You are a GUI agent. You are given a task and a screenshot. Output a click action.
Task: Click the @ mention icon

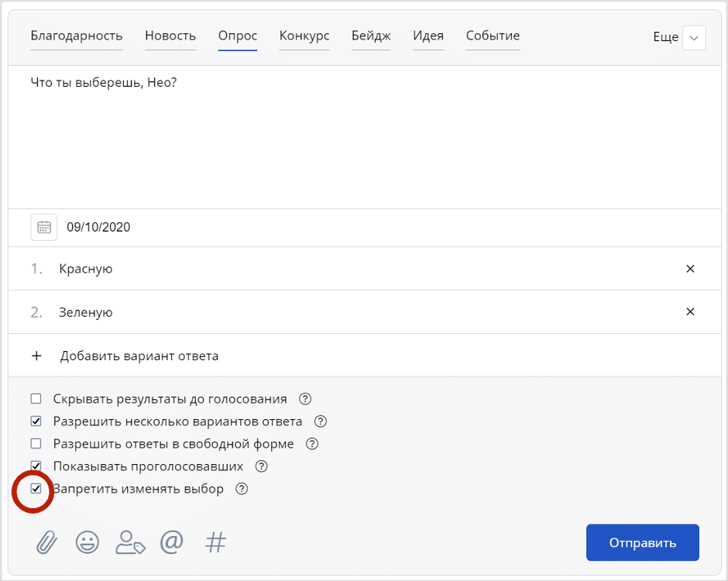[171, 542]
